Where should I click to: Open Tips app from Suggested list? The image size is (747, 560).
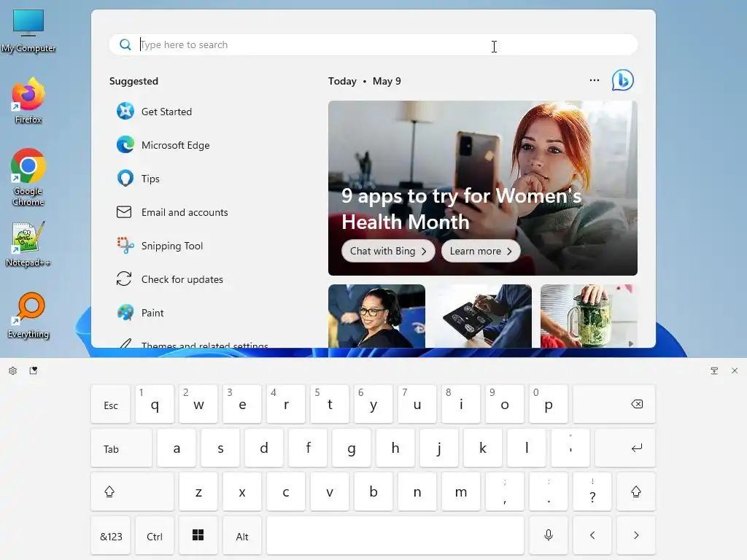(x=138, y=179)
